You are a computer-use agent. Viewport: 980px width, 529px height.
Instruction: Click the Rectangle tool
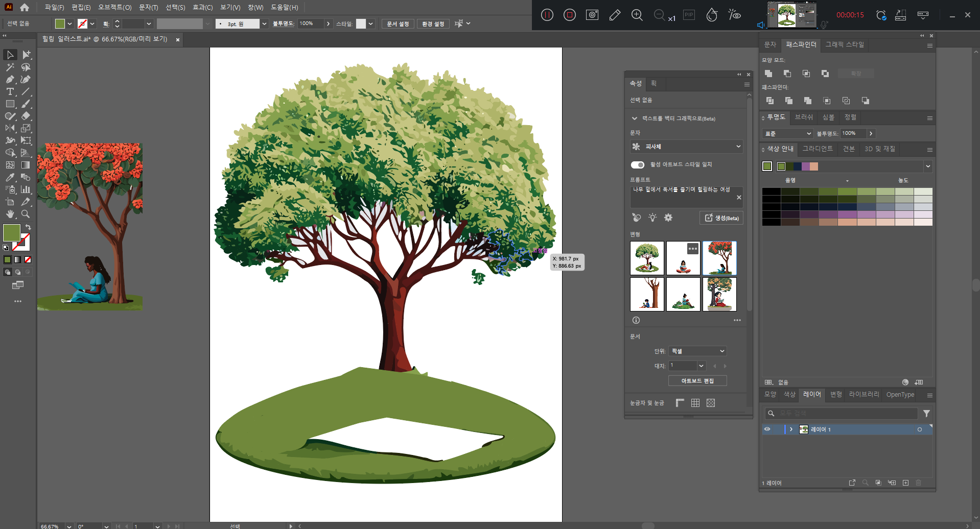coord(10,104)
